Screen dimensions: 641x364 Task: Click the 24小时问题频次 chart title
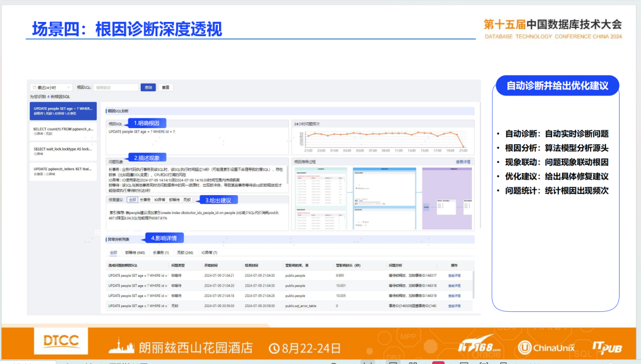[x=307, y=124]
